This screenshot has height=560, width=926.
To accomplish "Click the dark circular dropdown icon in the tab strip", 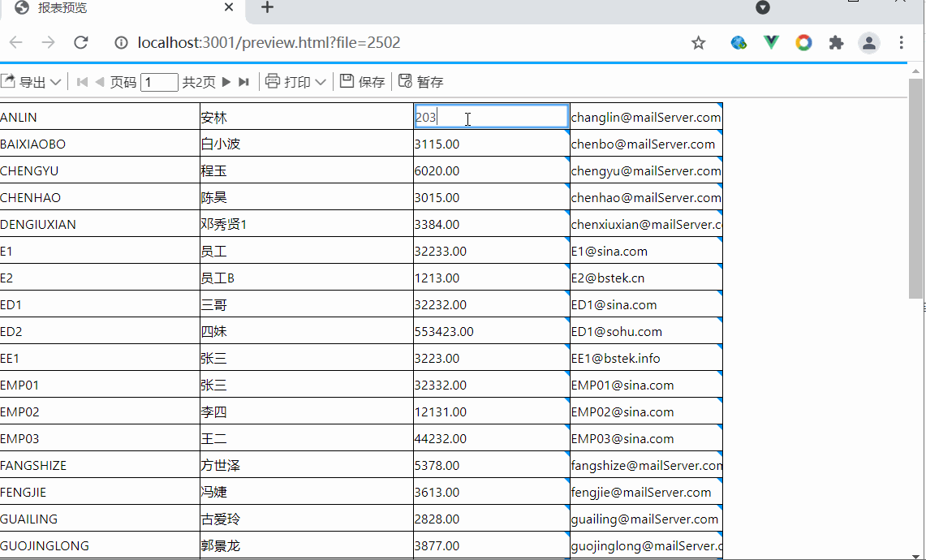I will [x=763, y=7].
